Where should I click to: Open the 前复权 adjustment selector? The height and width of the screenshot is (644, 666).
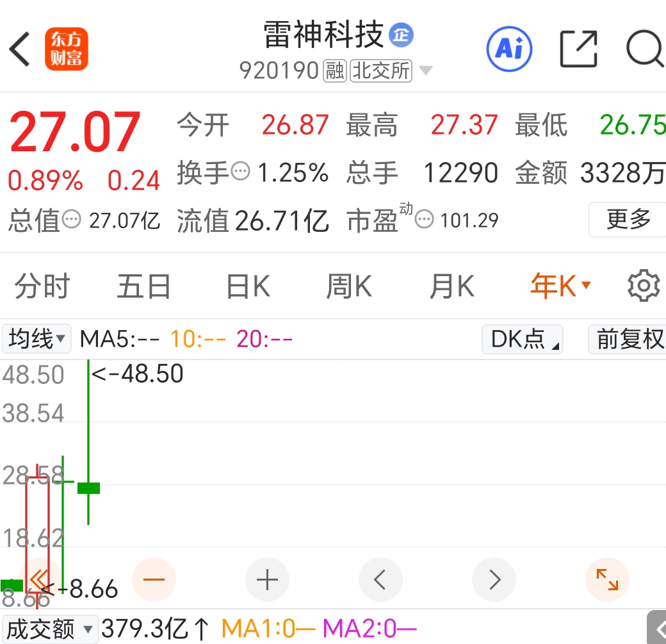point(628,339)
